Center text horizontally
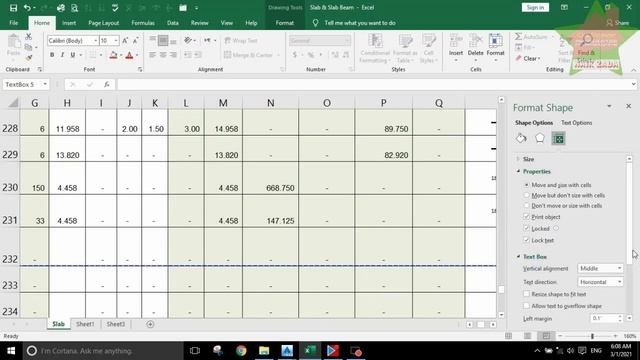 [163, 55]
